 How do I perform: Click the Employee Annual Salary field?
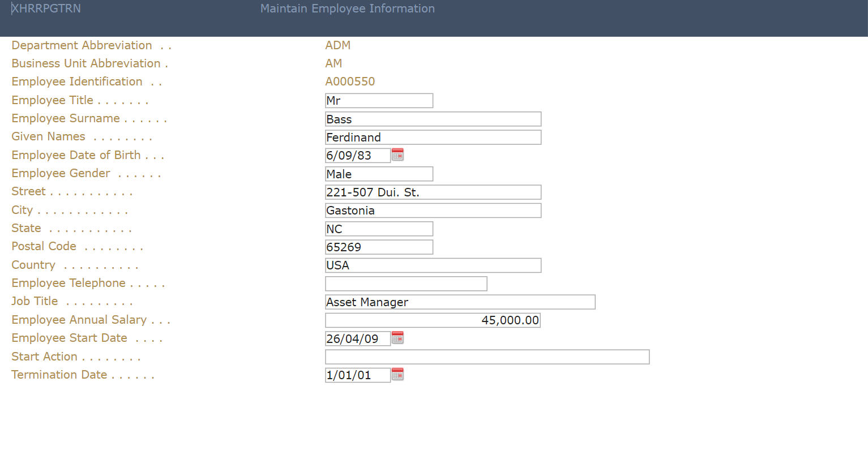point(433,320)
